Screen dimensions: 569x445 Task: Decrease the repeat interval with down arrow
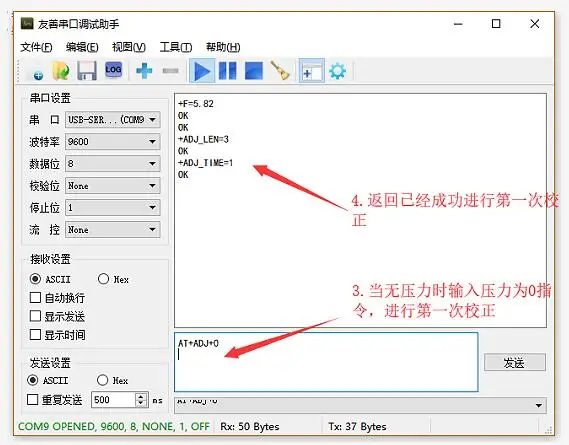141,403
